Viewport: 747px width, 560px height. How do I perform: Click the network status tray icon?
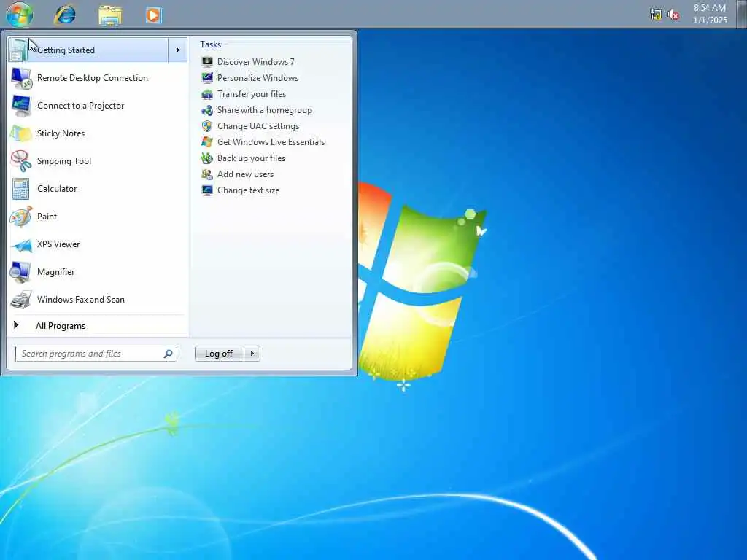coord(656,15)
